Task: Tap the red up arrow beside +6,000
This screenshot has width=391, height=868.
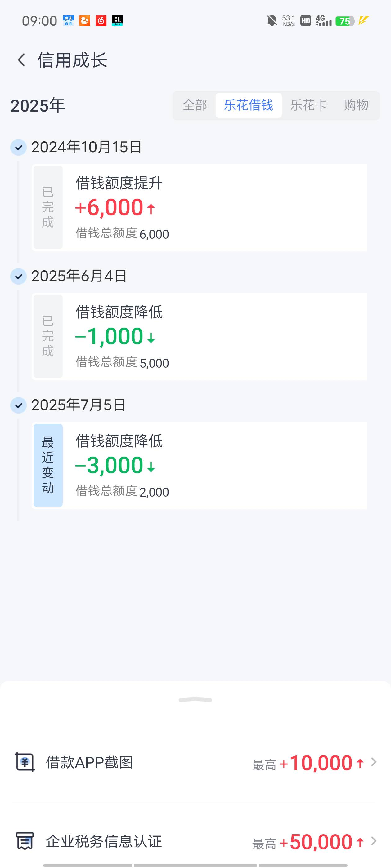Action: (151, 209)
